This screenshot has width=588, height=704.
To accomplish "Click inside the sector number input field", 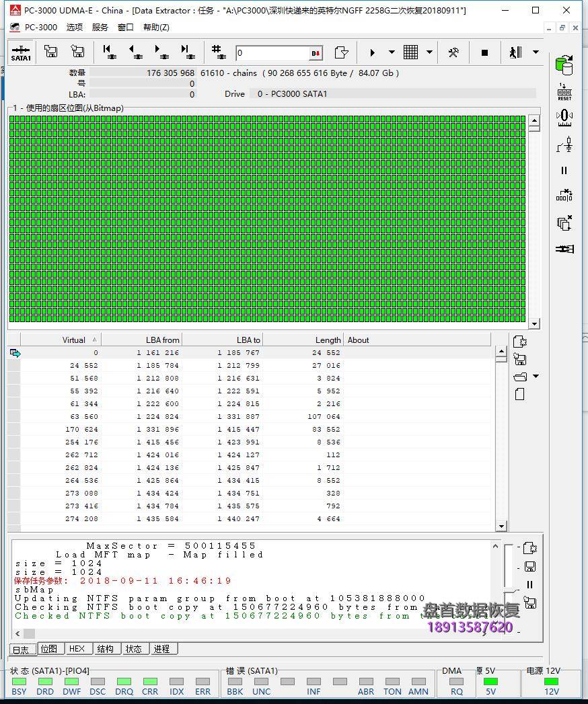I will click(x=276, y=52).
